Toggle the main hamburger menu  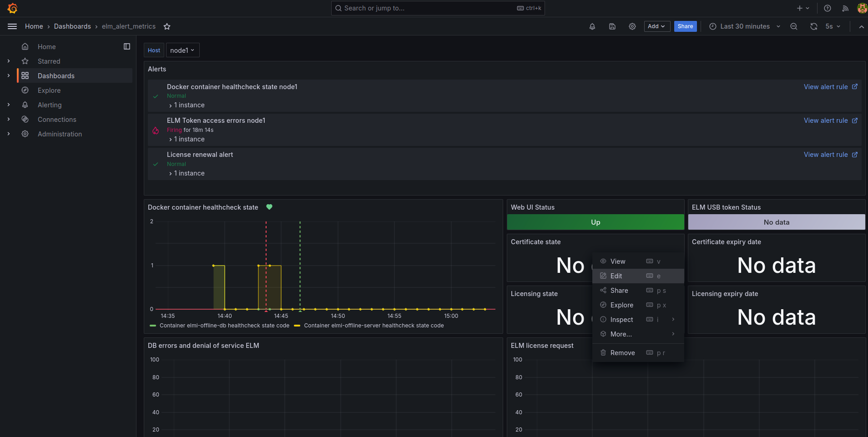(x=12, y=26)
